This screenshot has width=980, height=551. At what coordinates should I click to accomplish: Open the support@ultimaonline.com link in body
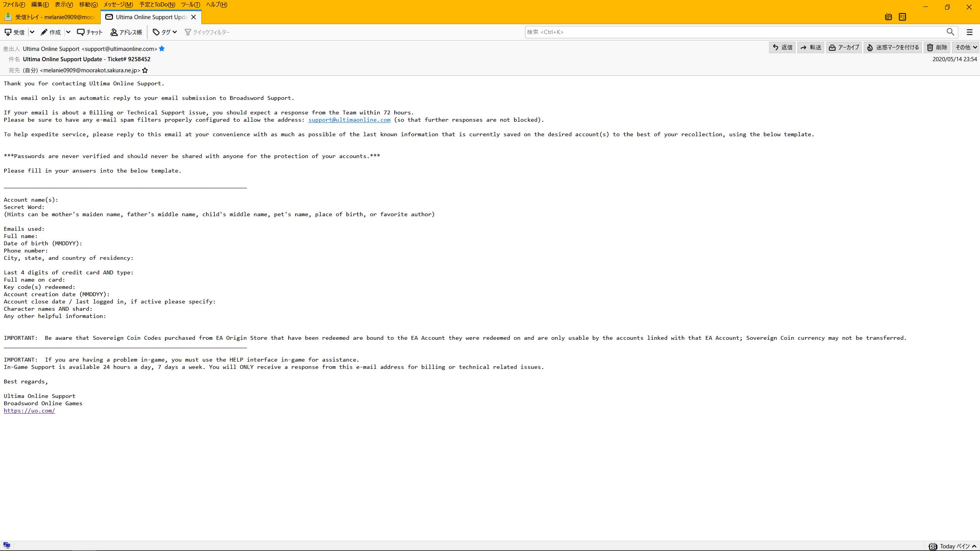point(349,120)
